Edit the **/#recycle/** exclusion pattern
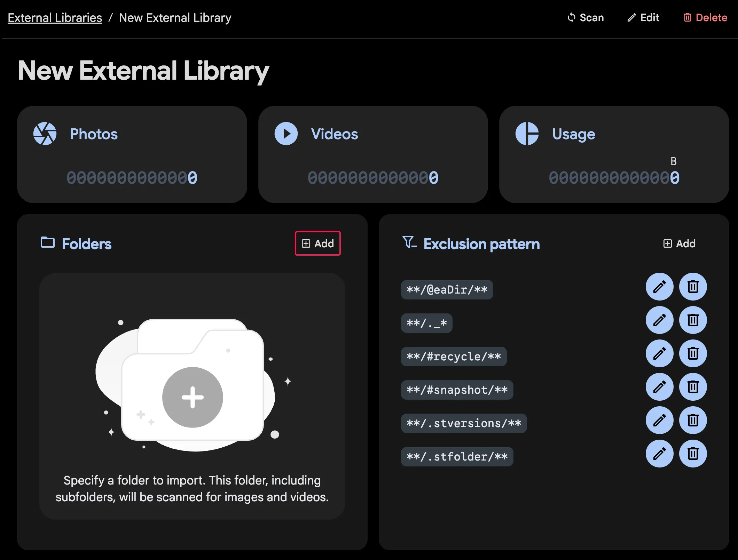 point(659,353)
